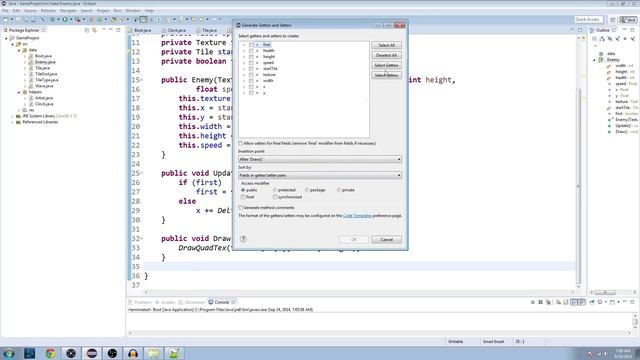Viewport: 640px width, 360px height.
Task: Select the 'private' access modifier
Action: click(x=339, y=190)
